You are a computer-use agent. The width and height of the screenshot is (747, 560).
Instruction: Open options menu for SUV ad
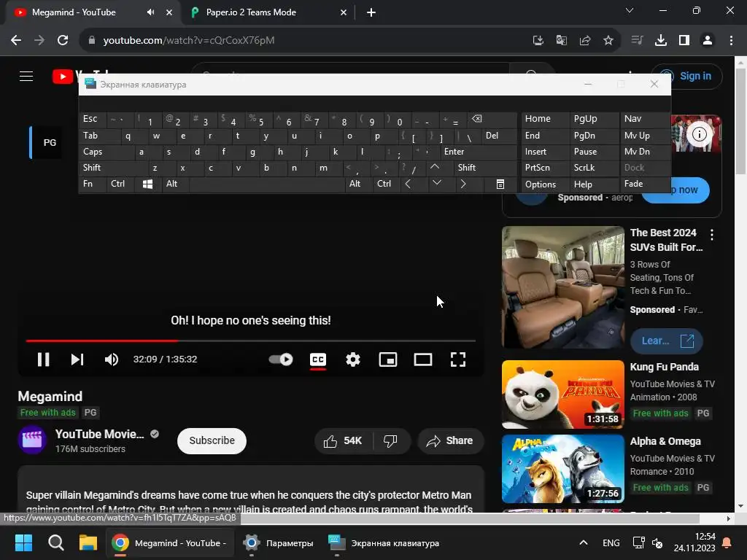click(x=712, y=234)
